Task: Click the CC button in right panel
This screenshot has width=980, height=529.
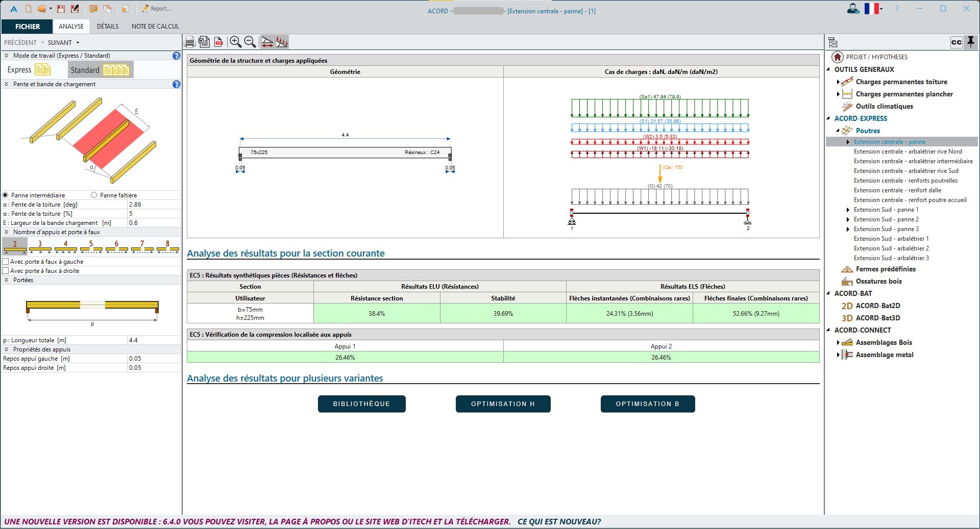Action: tap(957, 42)
